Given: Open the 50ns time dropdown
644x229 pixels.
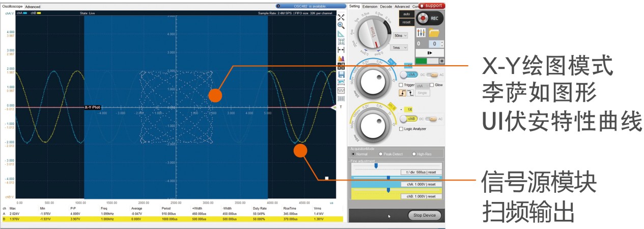Looking at the screenshot, I should click(401, 36).
